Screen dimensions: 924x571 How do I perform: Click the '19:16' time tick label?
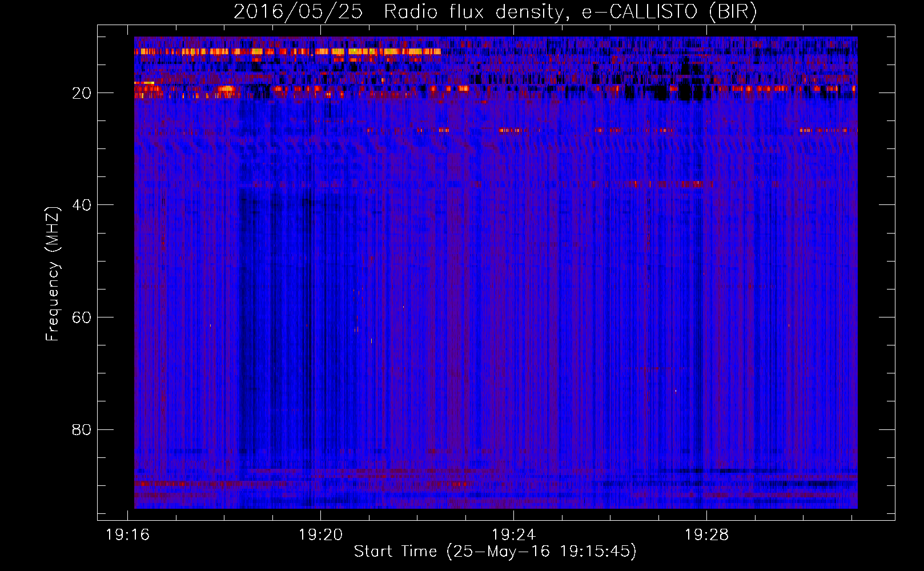pos(128,535)
